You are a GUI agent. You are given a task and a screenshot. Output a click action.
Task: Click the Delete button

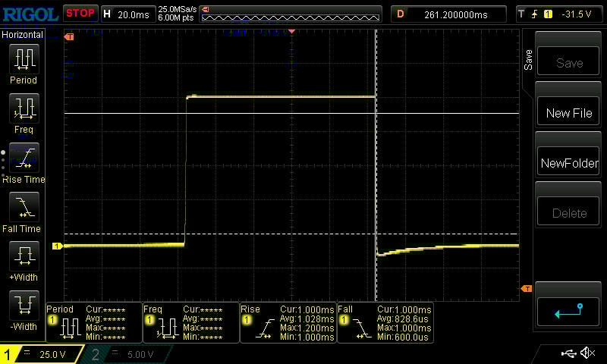(569, 213)
